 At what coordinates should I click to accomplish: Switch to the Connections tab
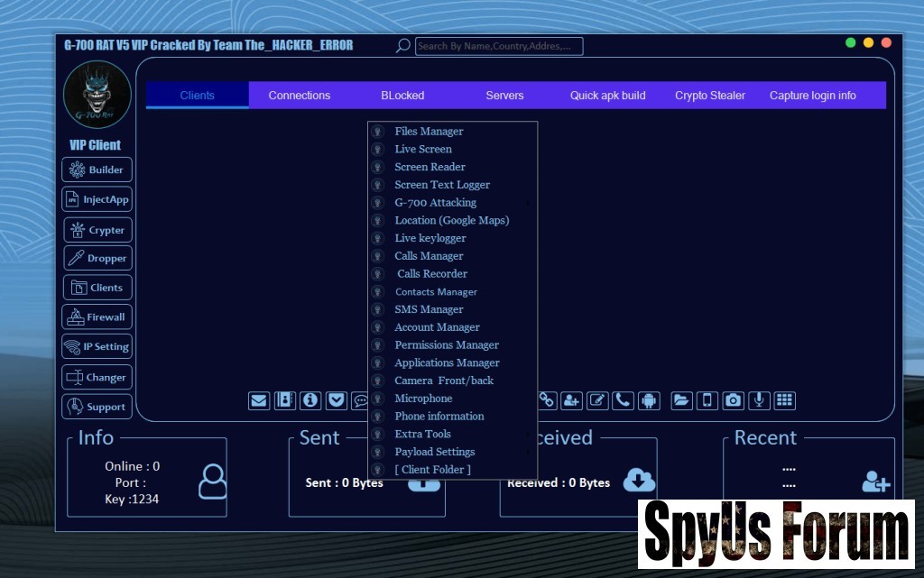[x=300, y=96]
